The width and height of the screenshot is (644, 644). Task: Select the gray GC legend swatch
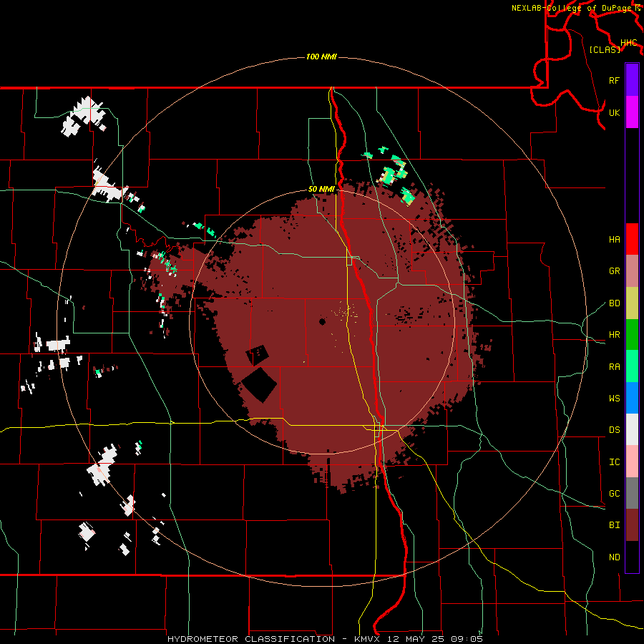(x=632, y=493)
